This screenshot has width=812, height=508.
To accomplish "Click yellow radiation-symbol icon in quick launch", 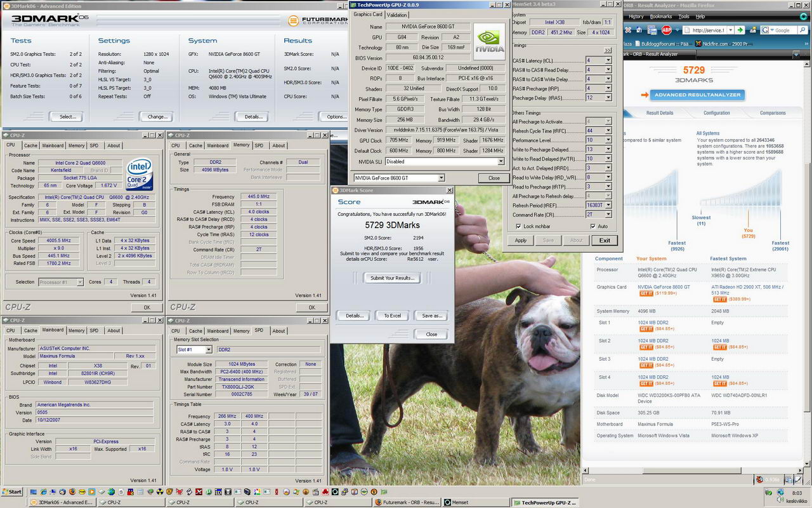I will point(159,492).
